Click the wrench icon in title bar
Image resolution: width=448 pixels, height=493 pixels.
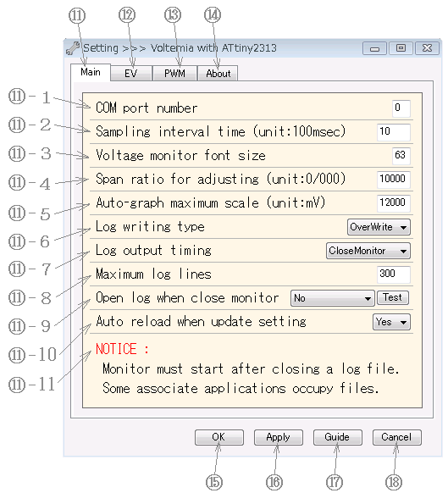pyautogui.click(x=73, y=48)
